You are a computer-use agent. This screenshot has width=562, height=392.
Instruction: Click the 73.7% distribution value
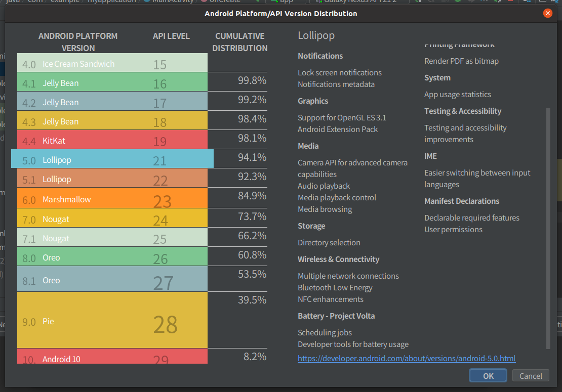(252, 216)
